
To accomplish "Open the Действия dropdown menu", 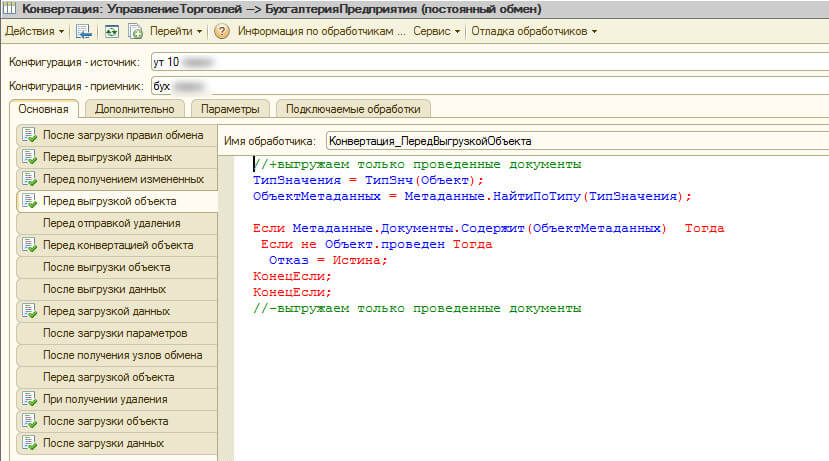I will [x=35, y=31].
